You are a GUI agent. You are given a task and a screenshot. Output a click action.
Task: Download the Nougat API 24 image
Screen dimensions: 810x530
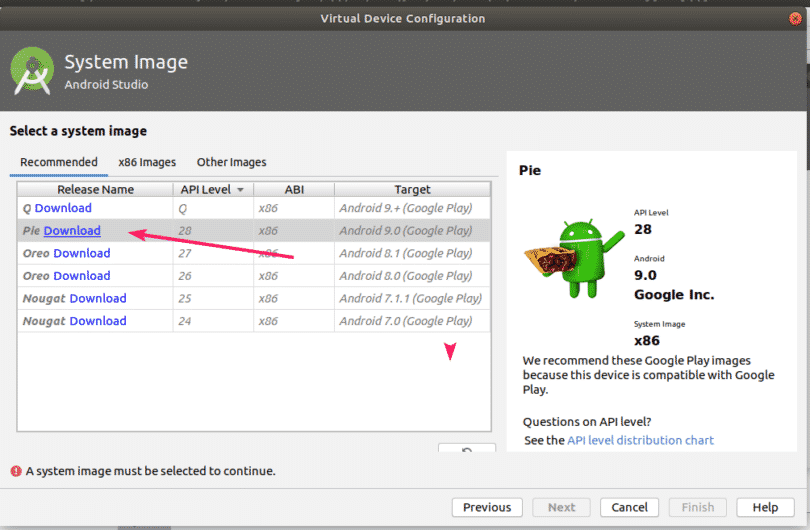pos(98,321)
